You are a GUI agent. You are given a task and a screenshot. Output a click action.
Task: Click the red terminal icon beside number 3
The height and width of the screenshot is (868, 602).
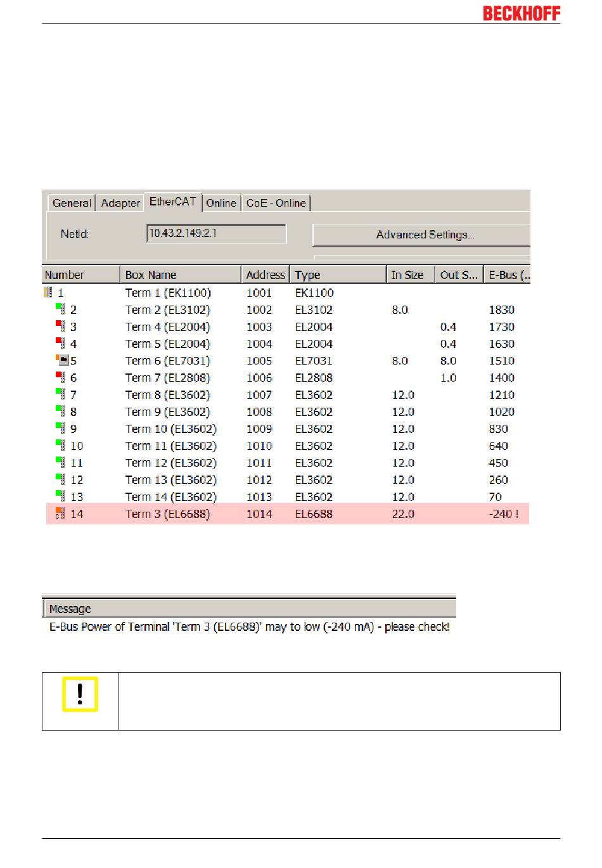(x=60, y=326)
